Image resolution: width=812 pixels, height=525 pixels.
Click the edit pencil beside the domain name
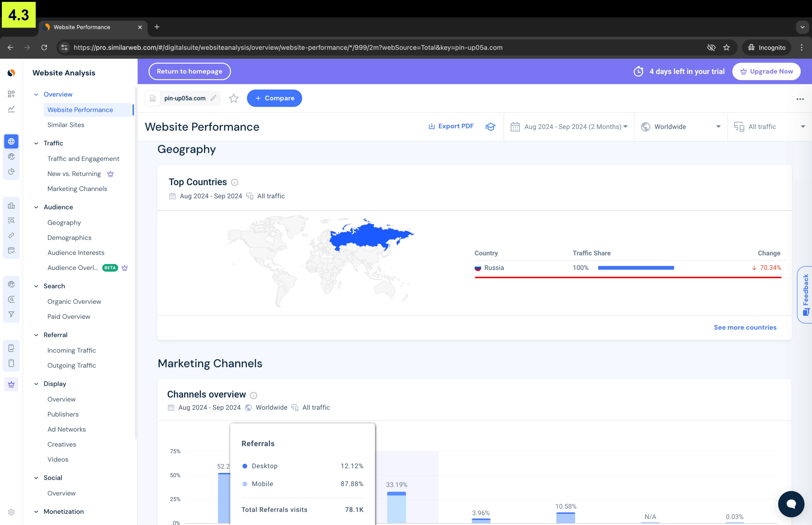(213, 98)
